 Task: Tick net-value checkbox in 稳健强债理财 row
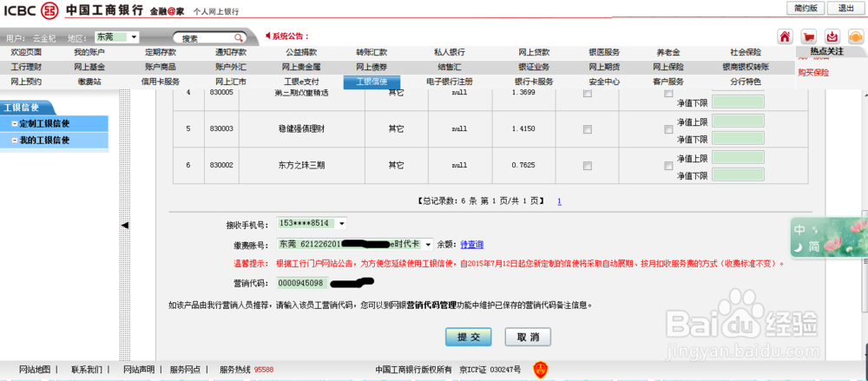tap(668, 129)
